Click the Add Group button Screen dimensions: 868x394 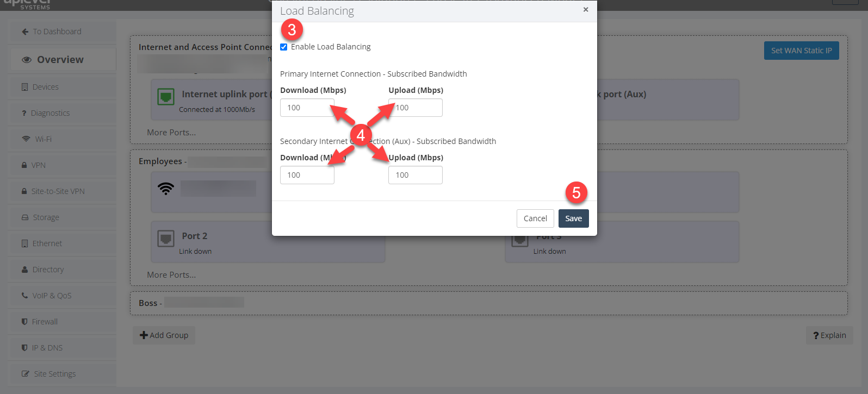164,335
